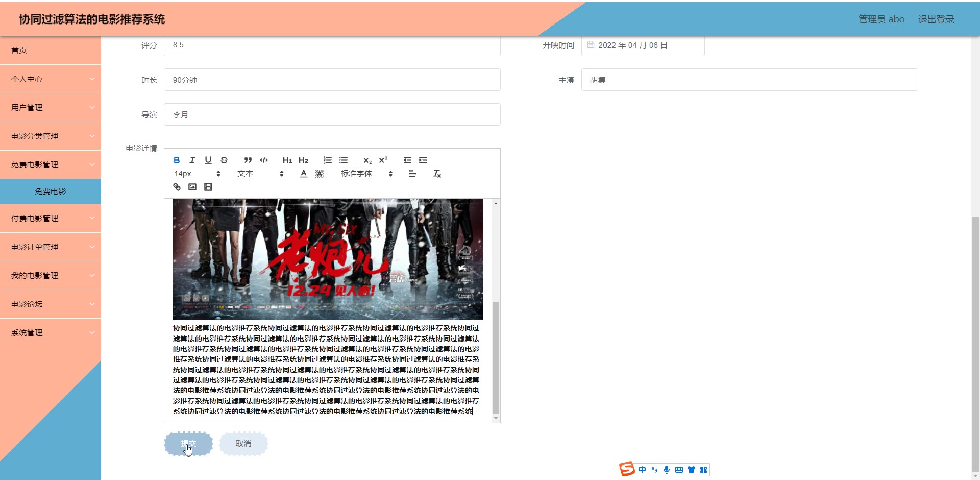Viewport: 980px width, 480px height.
Task: Click the page's vertical scrollbar thumb
Action: tap(975, 345)
